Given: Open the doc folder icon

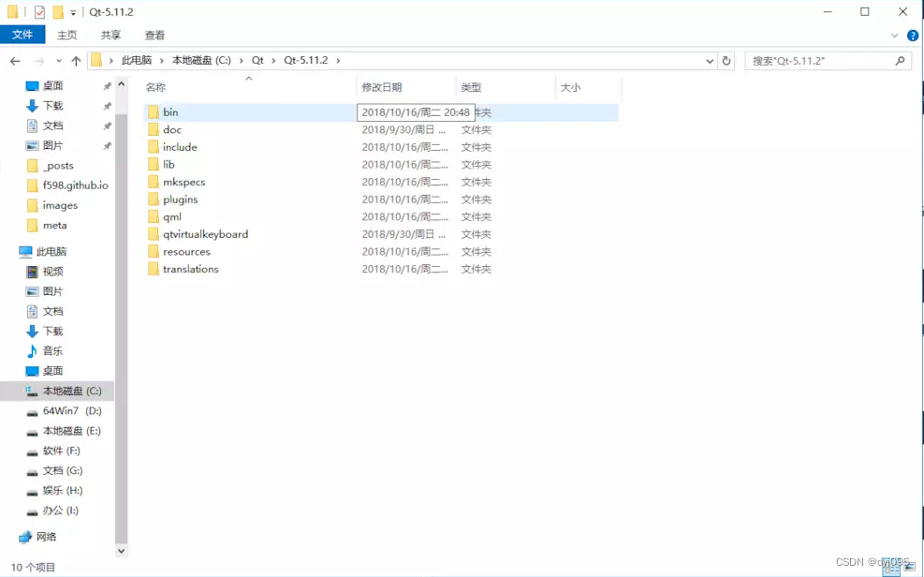Looking at the screenshot, I should pos(154,129).
